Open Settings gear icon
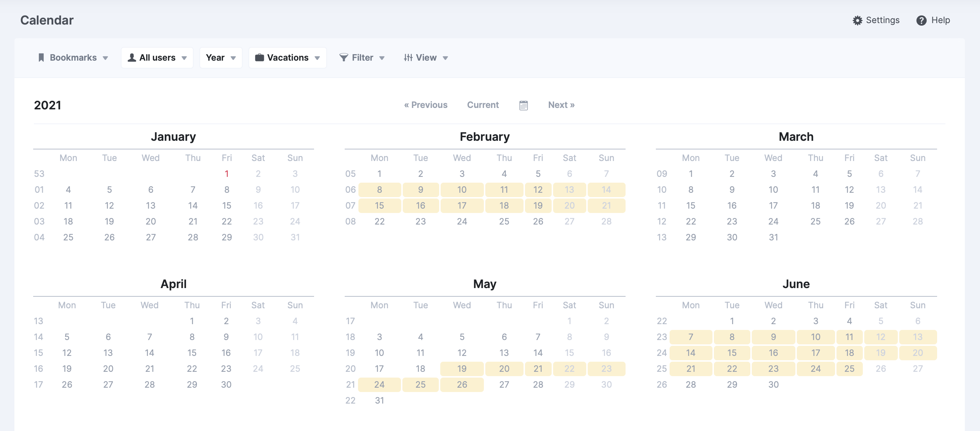Viewport: 980px width, 431px height. [x=857, y=20]
